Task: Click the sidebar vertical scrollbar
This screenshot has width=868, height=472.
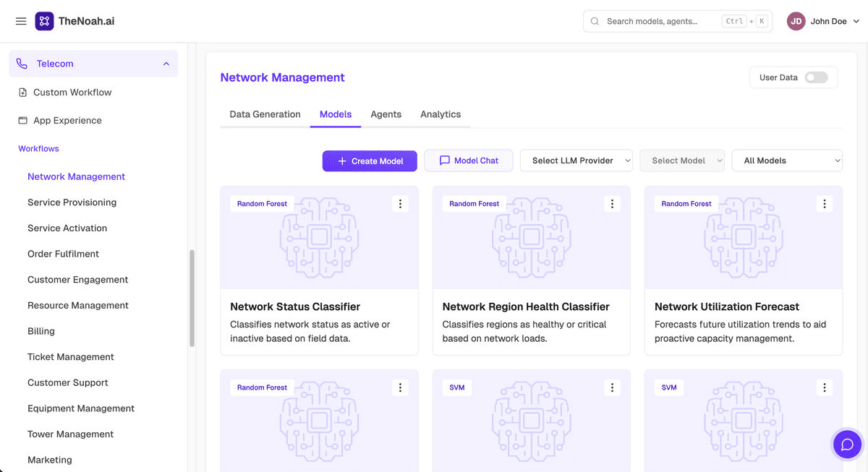Action: [192, 298]
